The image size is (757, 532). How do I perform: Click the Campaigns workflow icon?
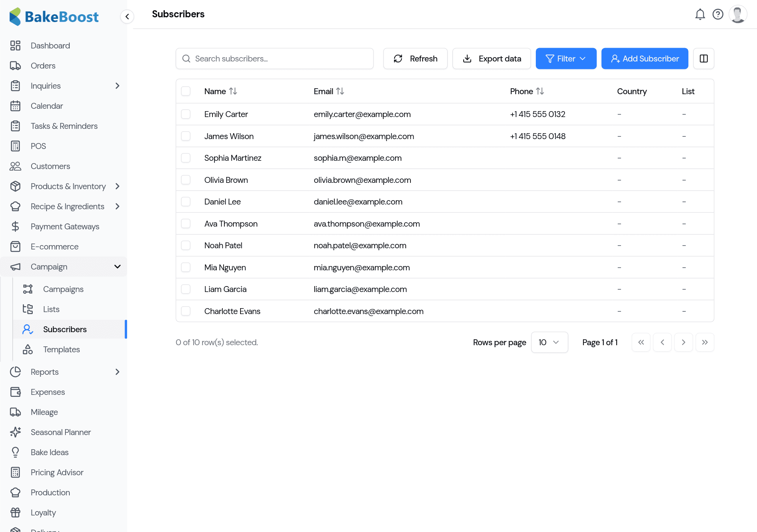pyautogui.click(x=28, y=289)
